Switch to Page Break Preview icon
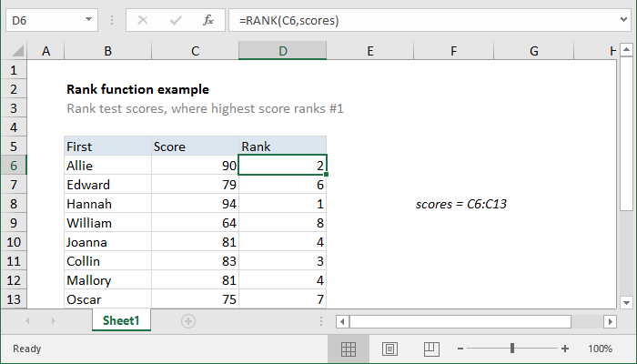Viewport: 637px width, 364px height. click(x=431, y=349)
